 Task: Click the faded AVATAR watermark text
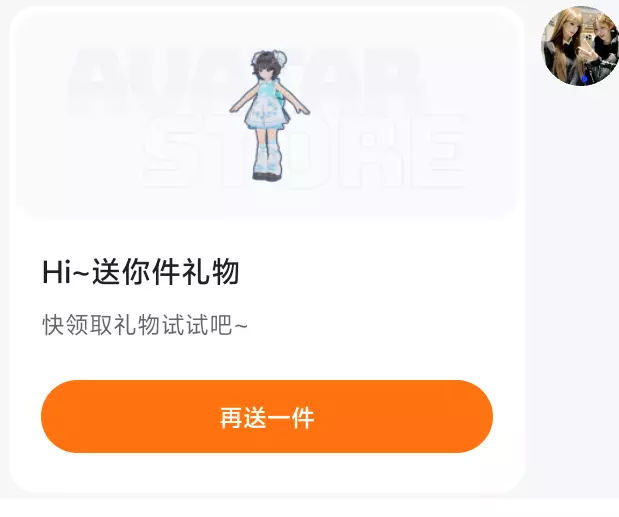[x=245, y=81]
